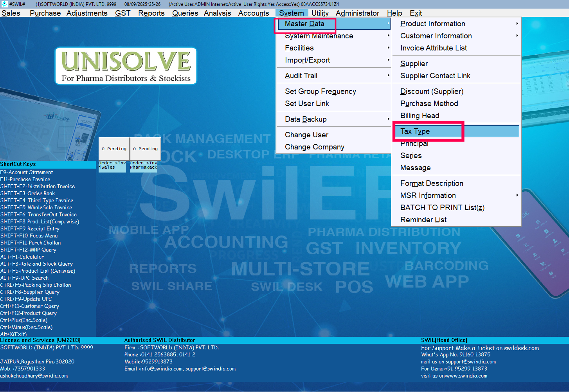
Task: Click the System menu
Action: [292, 13]
